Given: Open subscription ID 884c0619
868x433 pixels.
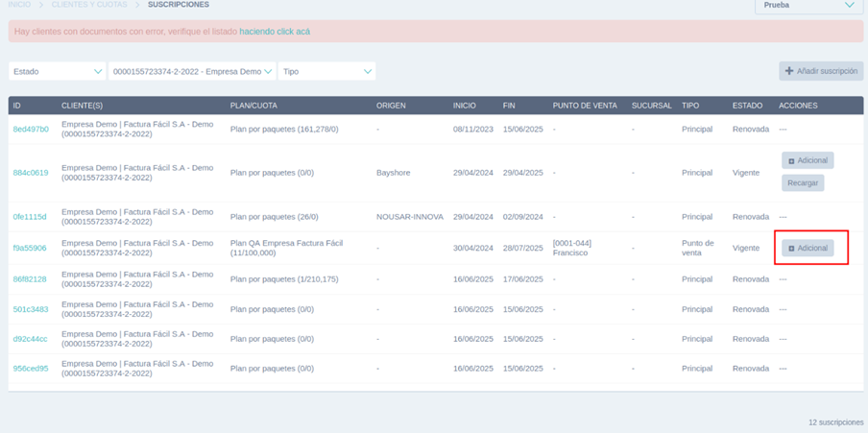Looking at the screenshot, I should pyautogui.click(x=31, y=173).
